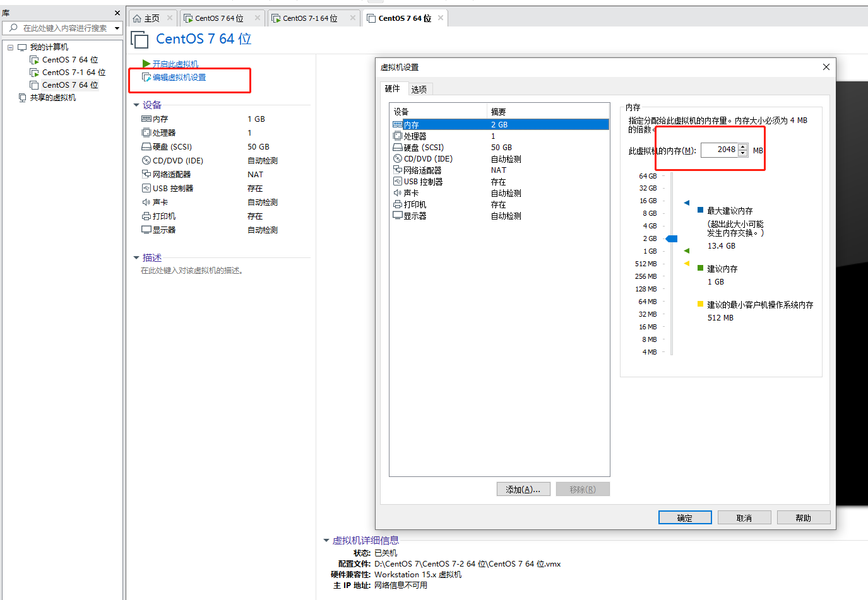
Task: Click the 开启此虚拟机 link
Action: click(175, 64)
